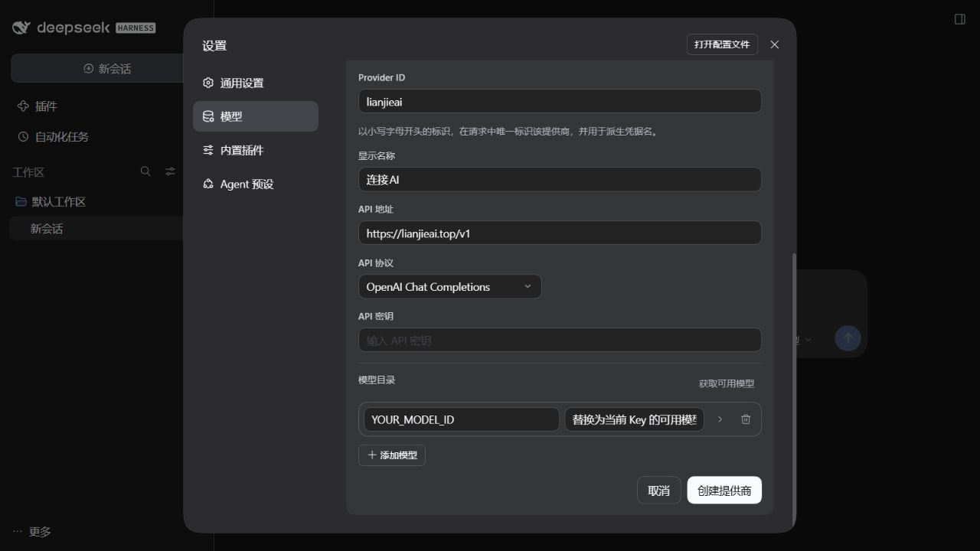Click the model display name field

click(634, 419)
